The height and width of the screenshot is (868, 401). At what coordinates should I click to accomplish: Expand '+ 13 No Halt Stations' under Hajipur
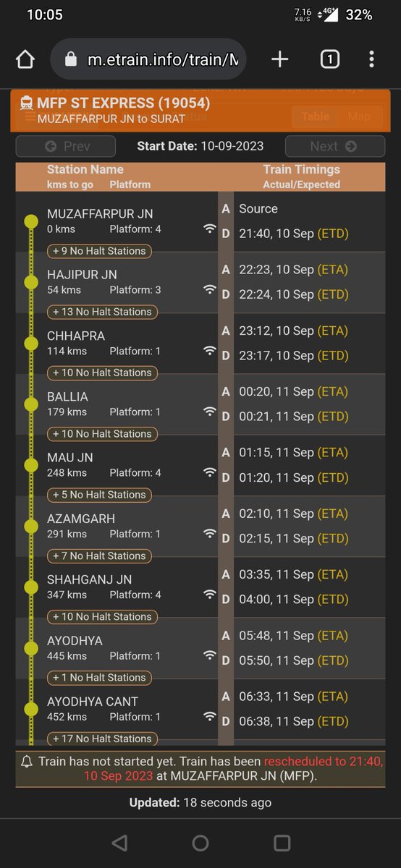click(x=102, y=312)
